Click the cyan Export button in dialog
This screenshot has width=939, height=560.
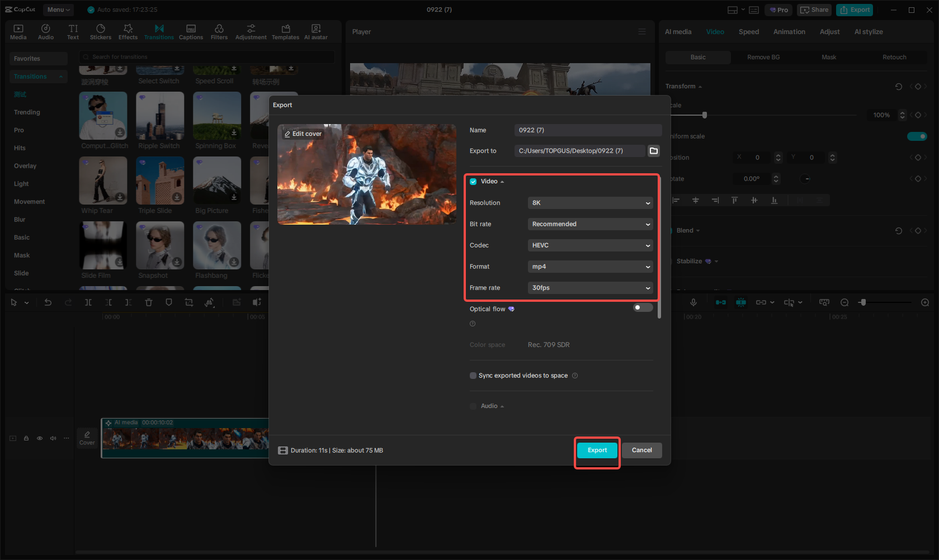[597, 450]
